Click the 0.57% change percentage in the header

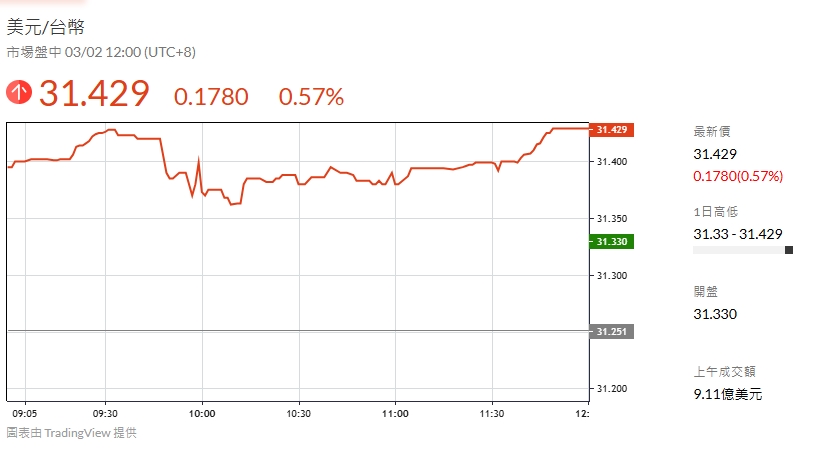pos(311,97)
